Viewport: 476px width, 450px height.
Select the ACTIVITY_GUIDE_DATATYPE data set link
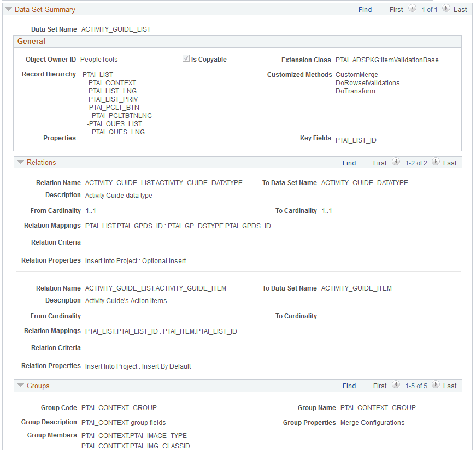click(x=365, y=182)
